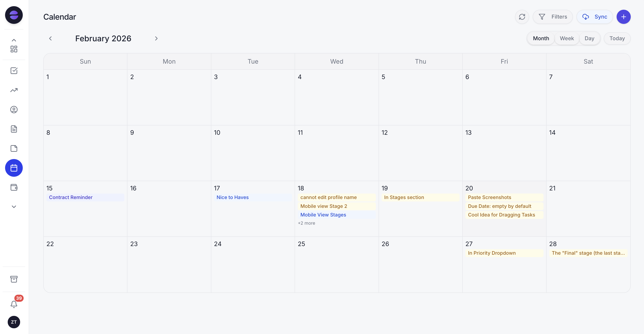Switch to Week view
Screen dimensions: 644x334
tap(566, 38)
